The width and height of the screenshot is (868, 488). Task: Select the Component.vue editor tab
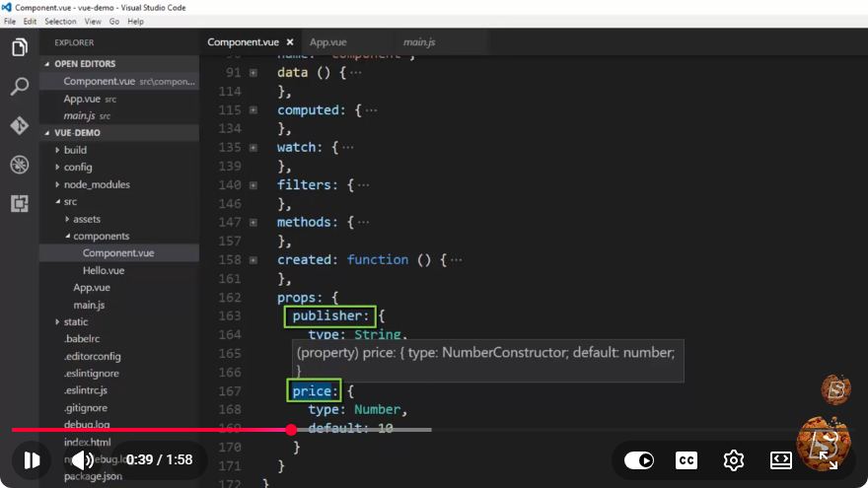(x=243, y=42)
